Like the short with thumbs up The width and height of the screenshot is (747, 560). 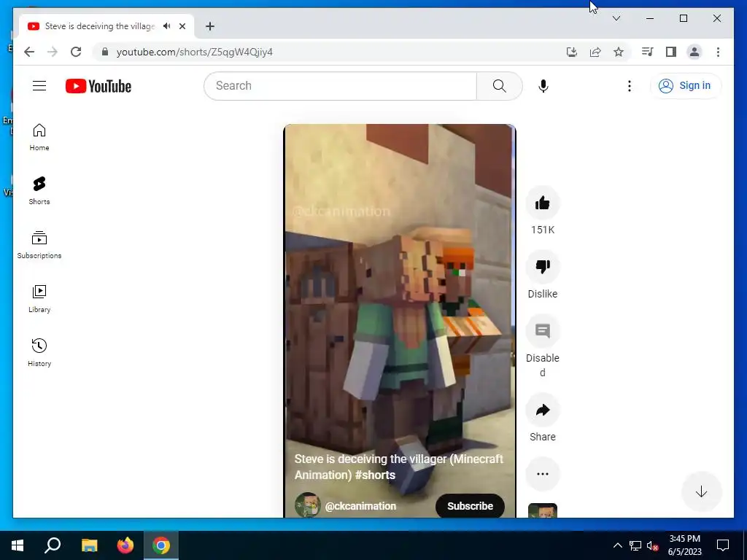[x=543, y=203]
